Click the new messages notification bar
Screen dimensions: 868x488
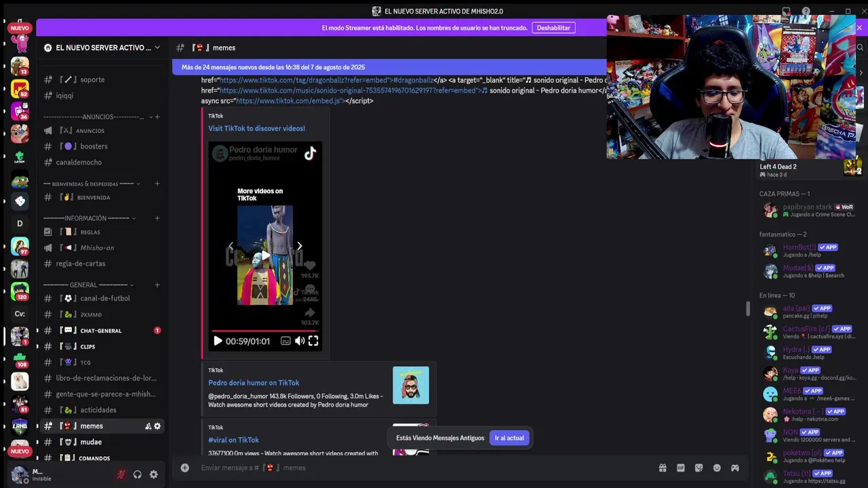389,67
